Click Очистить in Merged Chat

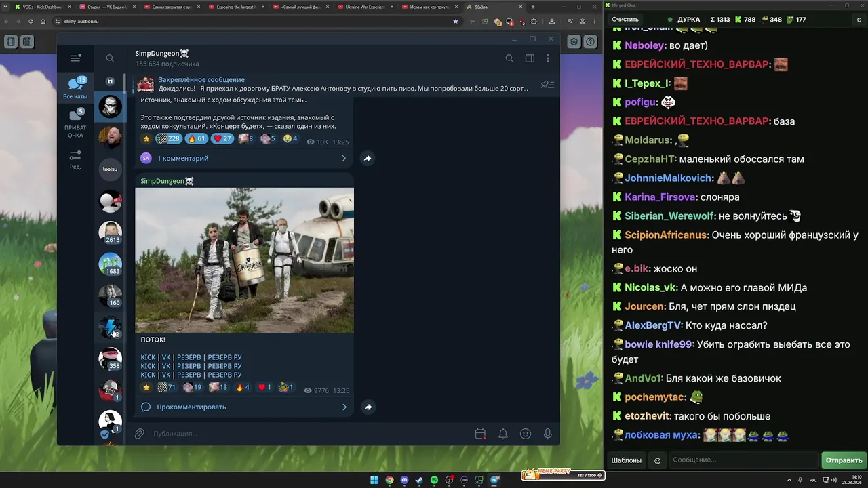coord(625,20)
